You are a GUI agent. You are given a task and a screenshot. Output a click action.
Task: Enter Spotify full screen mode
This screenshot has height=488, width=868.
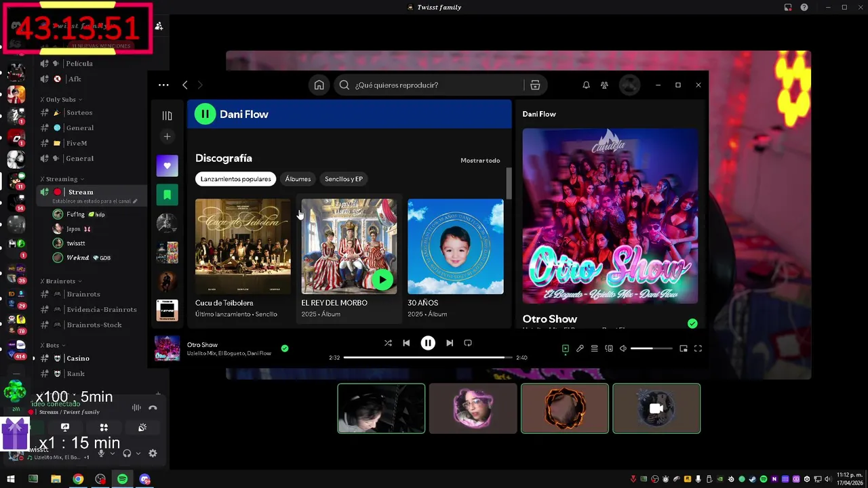point(698,348)
